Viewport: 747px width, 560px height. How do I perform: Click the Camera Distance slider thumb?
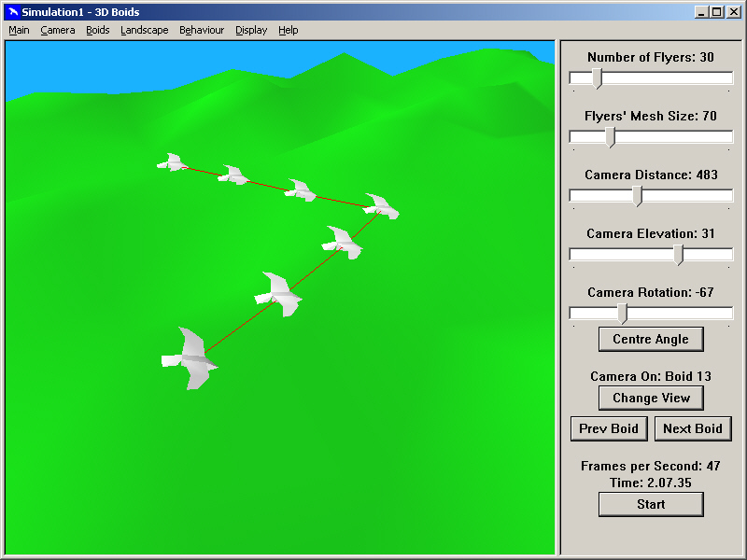pos(638,196)
